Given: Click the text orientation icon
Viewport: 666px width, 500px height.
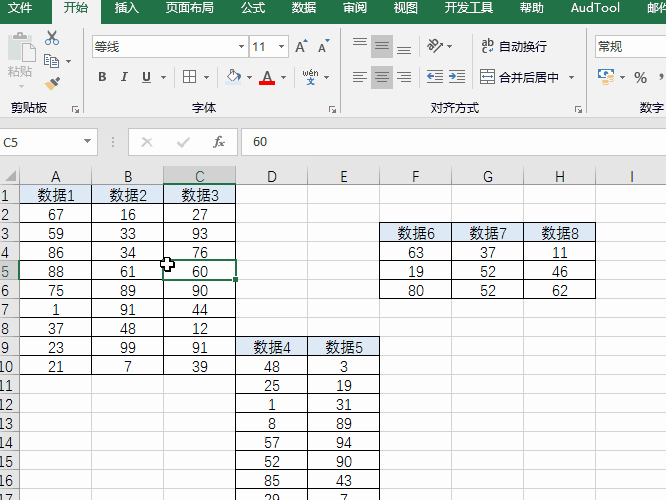Looking at the screenshot, I should 435,46.
